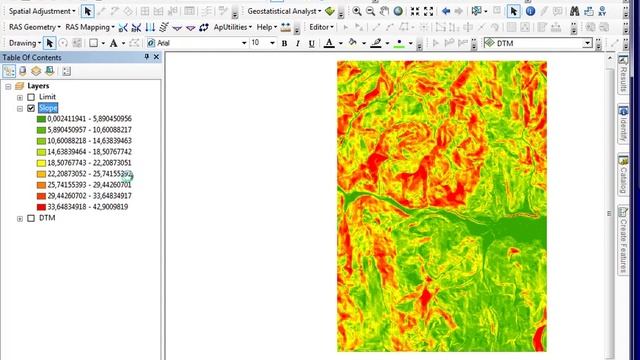Image resolution: width=640 pixels, height=360 pixels.
Task: Activate the Identify tool
Action: tap(530, 11)
